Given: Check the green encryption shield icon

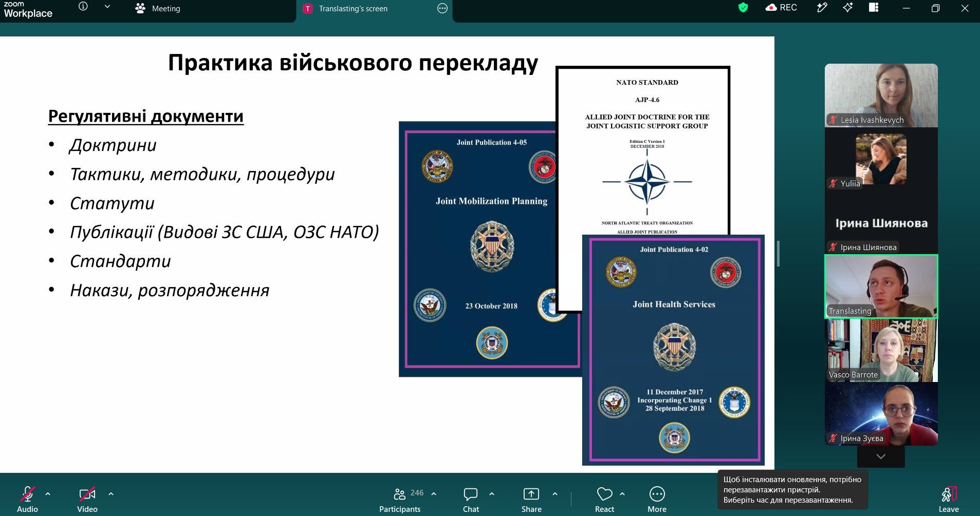Looking at the screenshot, I should tap(743, 7).
